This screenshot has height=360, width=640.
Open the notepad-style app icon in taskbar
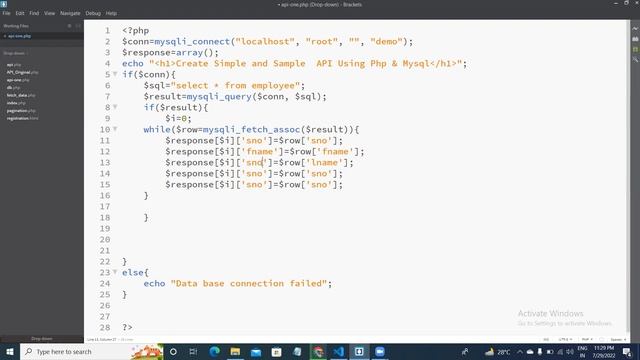tap(297, 351)
